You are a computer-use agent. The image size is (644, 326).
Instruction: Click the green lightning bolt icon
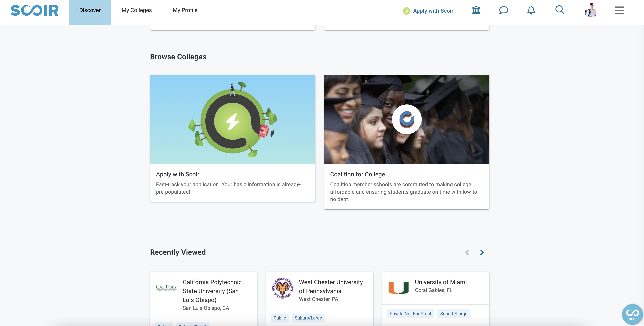point(406,11)
